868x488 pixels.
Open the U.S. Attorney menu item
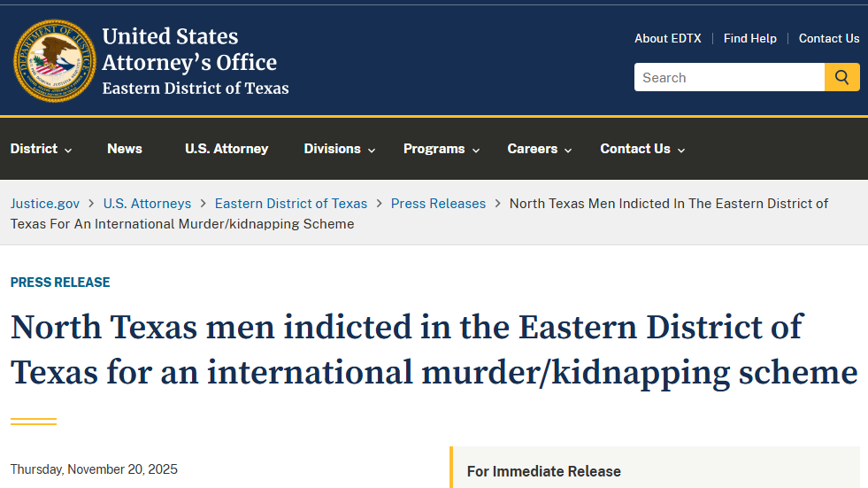tap(227, 149)
